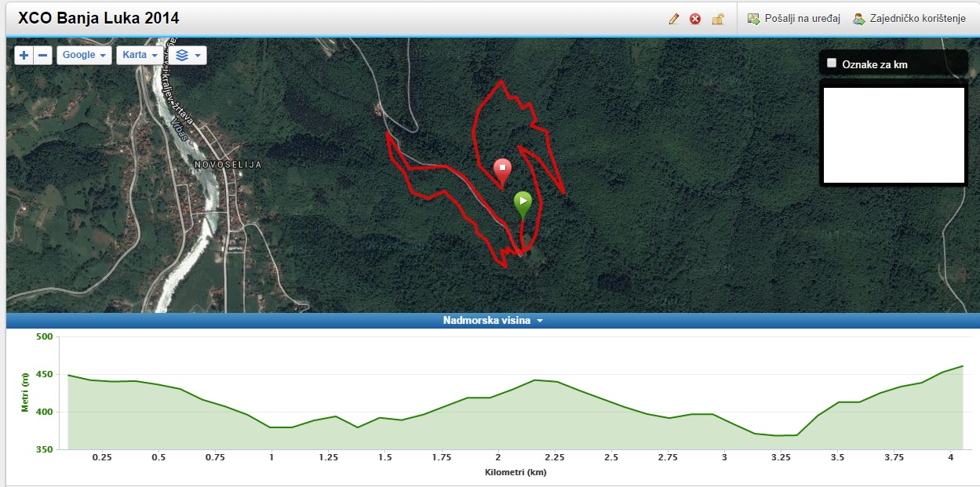The width and height of the screenshot is (980, 487).
Task: Click the XCO Banja Luka 2014 title
Action: [x=99, y=18]
